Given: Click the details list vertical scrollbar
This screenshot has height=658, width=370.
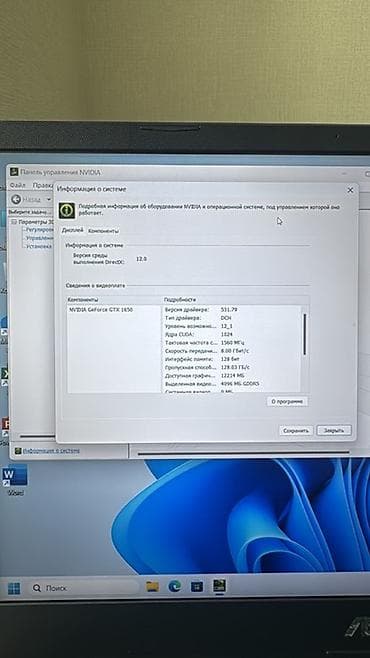Looking at the screenshot, I should click(305, 334).
